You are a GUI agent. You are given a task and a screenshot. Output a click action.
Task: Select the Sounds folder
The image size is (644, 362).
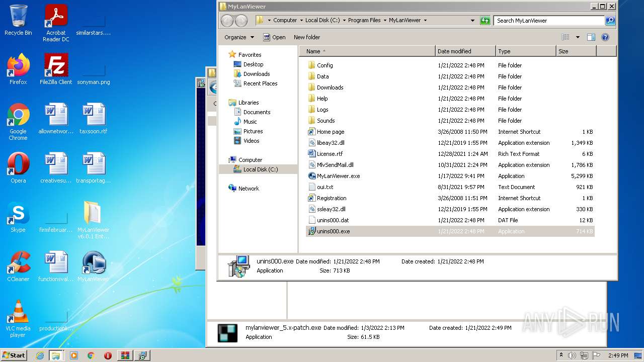tap(321, 121)
